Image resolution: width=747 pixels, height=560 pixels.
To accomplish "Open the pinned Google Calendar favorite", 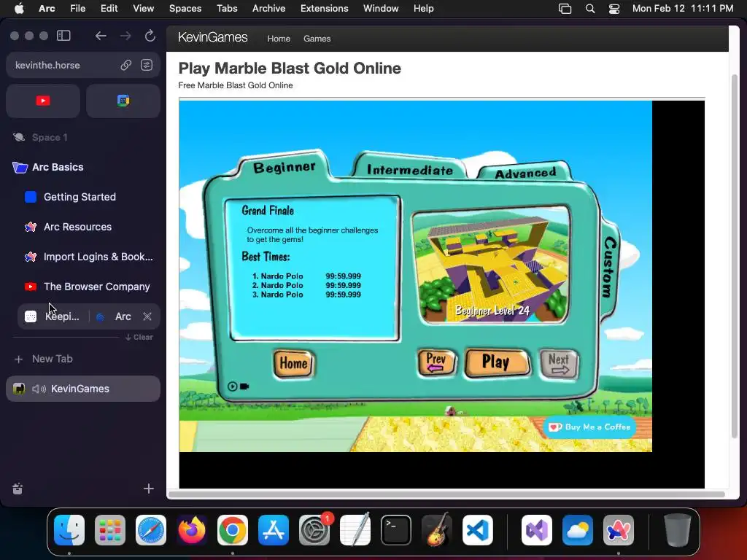I will pos(123,101).
